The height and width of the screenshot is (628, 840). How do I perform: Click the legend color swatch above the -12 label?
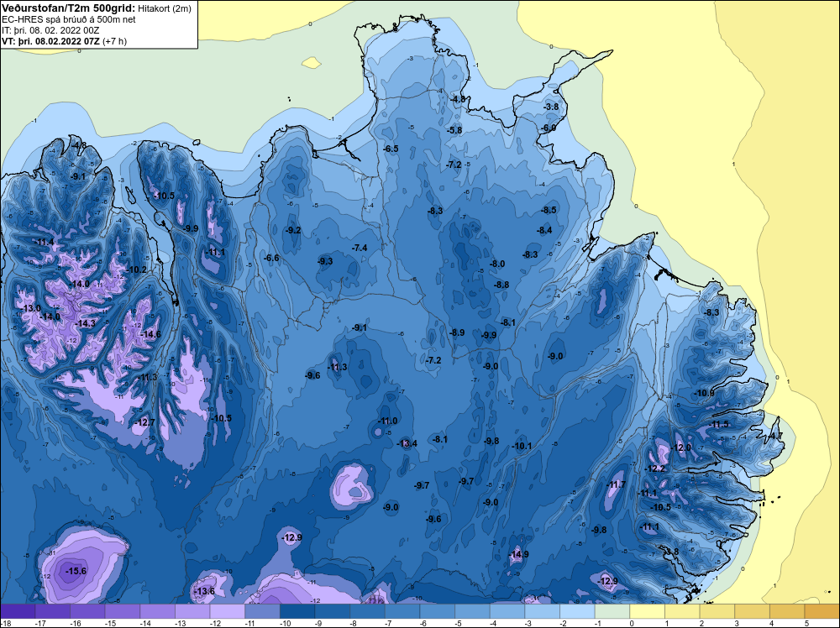coord(227,611)
